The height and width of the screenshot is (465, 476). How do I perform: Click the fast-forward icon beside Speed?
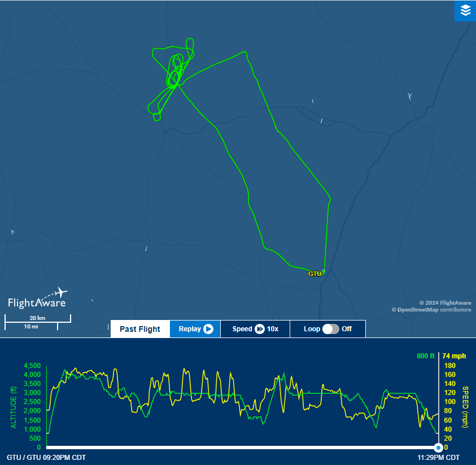pos(260,329)
